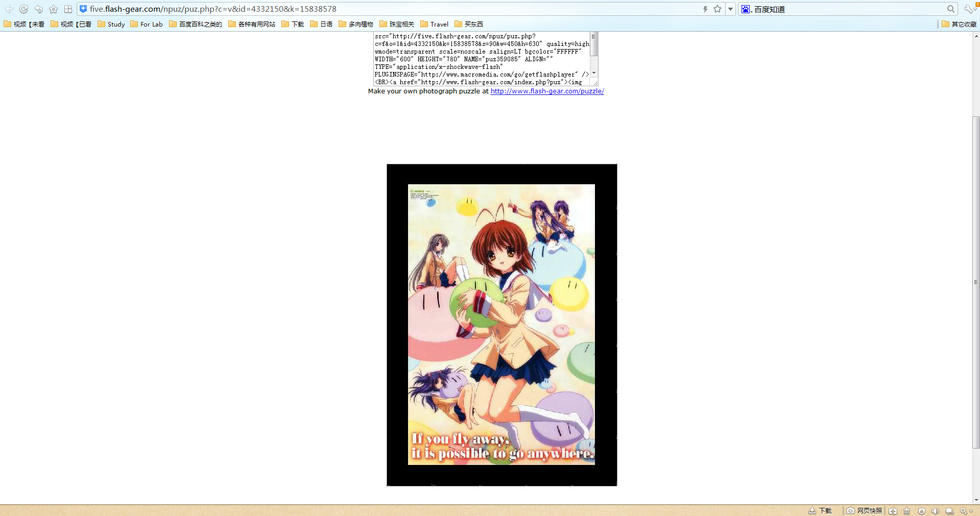
Task: Click the magnifier search icon in search box
Action: pyautogui.click(x=950, y=9)
